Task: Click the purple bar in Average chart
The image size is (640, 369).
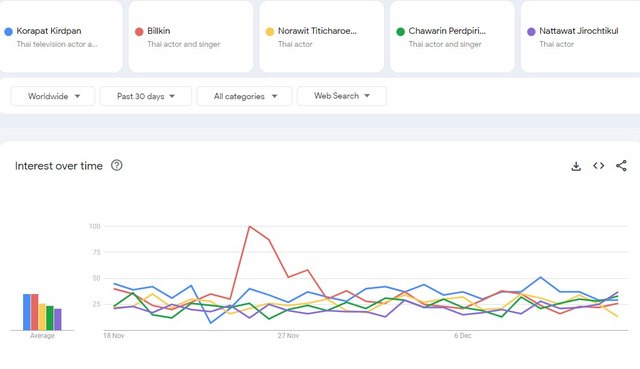Action: click(58, 319)
